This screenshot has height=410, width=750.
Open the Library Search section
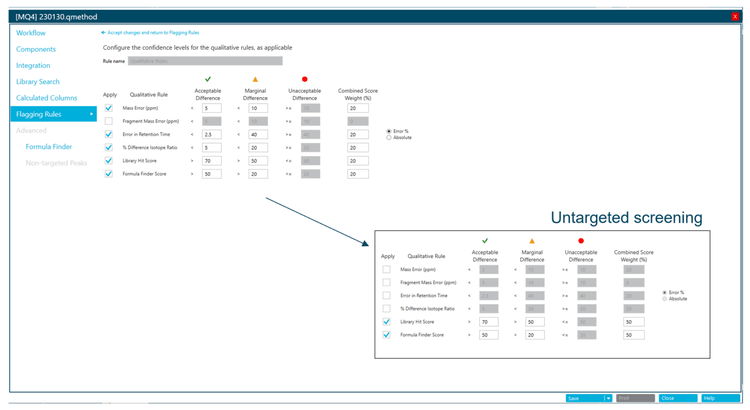pos(38,82)
